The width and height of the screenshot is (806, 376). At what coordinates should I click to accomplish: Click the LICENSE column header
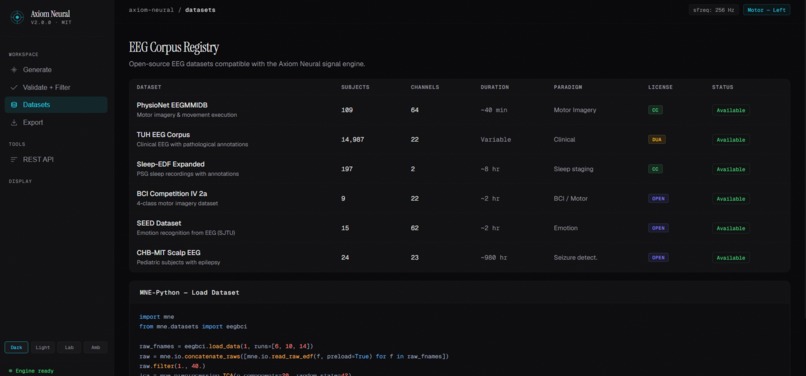[660, 87]
